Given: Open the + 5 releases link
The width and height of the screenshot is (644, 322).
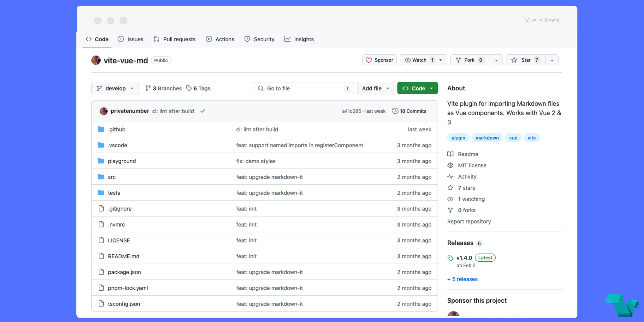Looking at the screenshot, I should 463,279.
